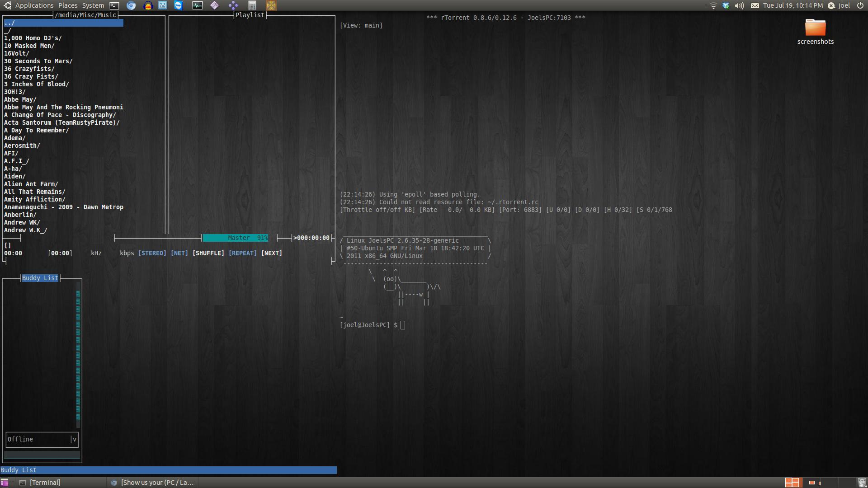The height and width of the screenshot is (488, 868).
Task: Select the Aerosmith folder in music list
Action: coord(22,145)
